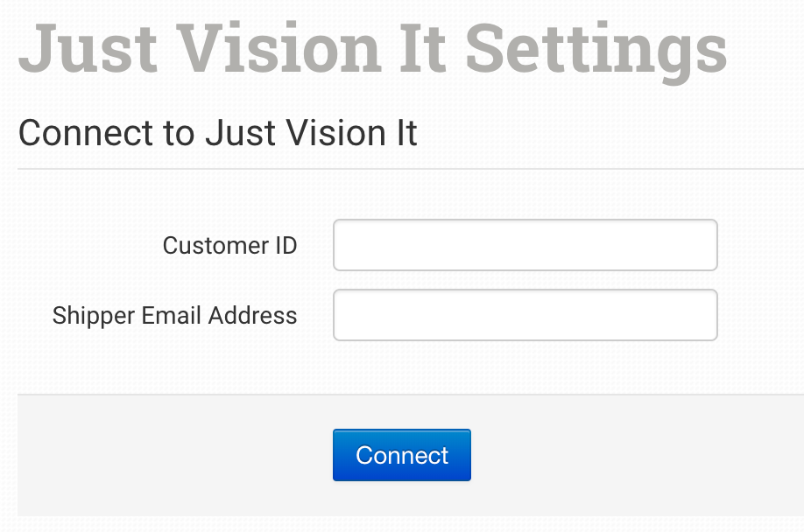Click the gray footer bar beside Connect button

click(631, 455)
